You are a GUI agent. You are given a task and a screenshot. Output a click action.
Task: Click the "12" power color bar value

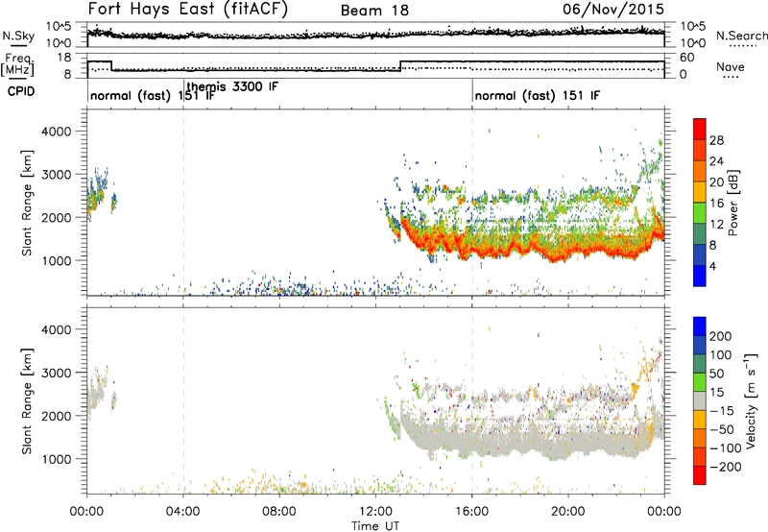[x=716, y=225]
